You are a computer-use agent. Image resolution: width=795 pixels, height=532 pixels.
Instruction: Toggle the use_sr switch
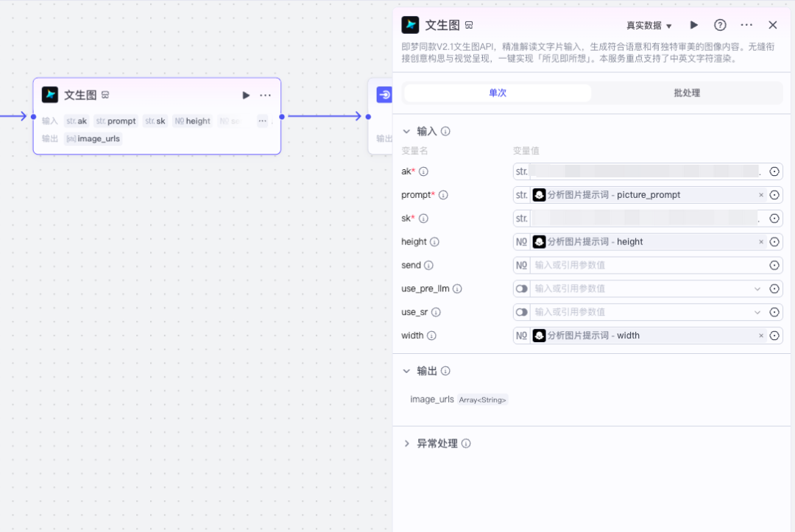click(x=522, y=311)
